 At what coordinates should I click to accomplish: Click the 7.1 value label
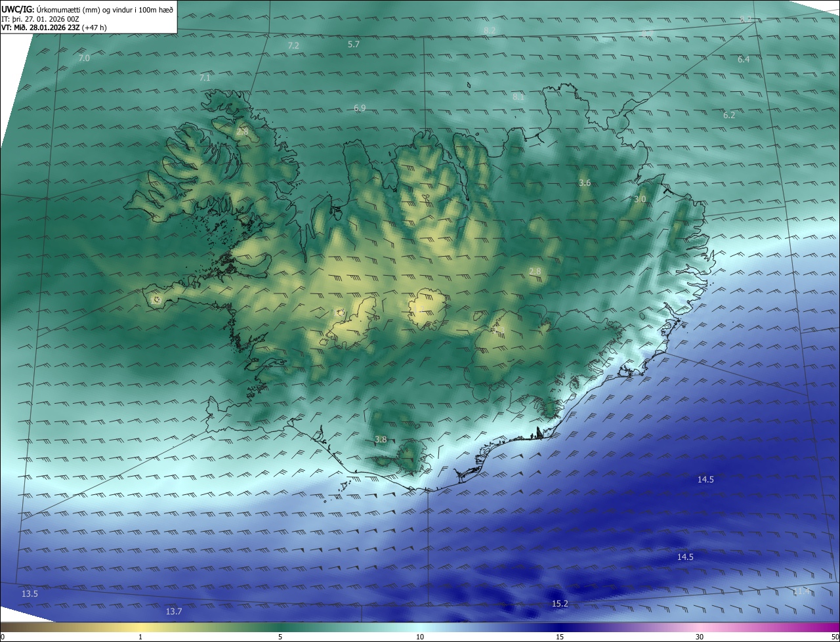click(x=205, y=77)
